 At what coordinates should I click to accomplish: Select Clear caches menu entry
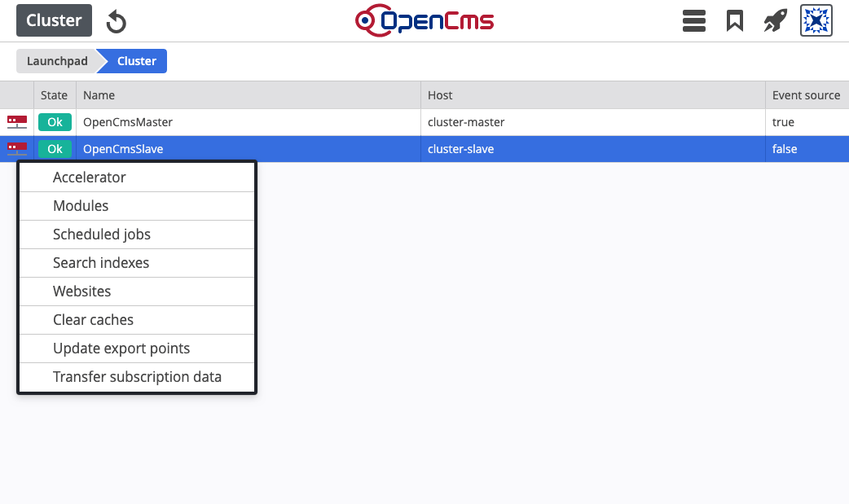pos(136,320)
